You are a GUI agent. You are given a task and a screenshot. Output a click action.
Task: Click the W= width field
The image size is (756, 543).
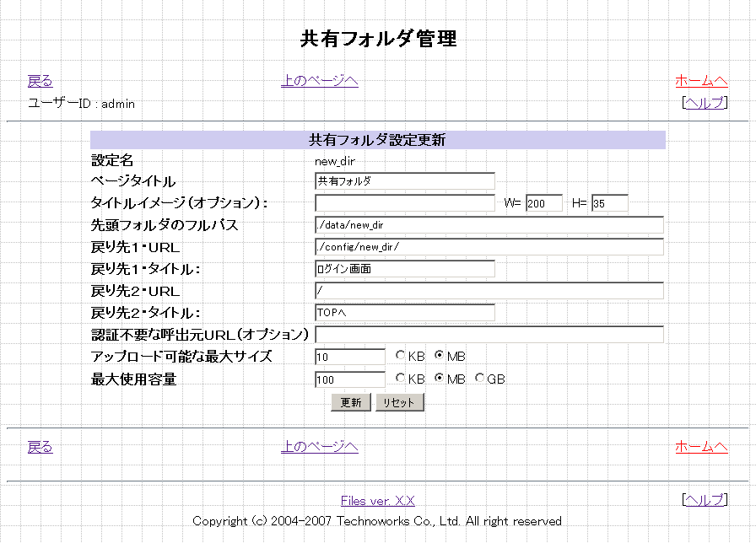543,203
